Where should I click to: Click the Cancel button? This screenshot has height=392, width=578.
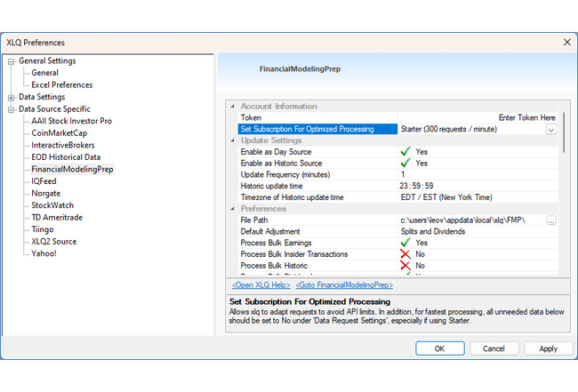pos(494,348)
